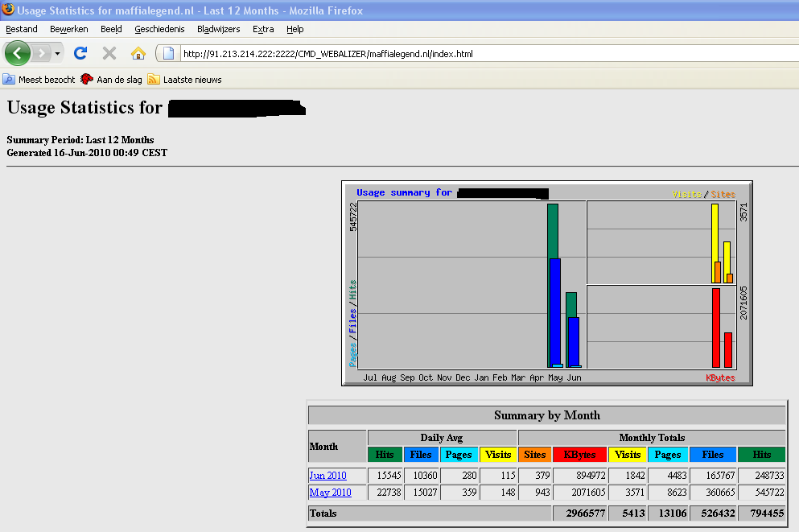Click green Hits header under Monthly Totals
The image size is (799, 532).
[x=762, y=455]
